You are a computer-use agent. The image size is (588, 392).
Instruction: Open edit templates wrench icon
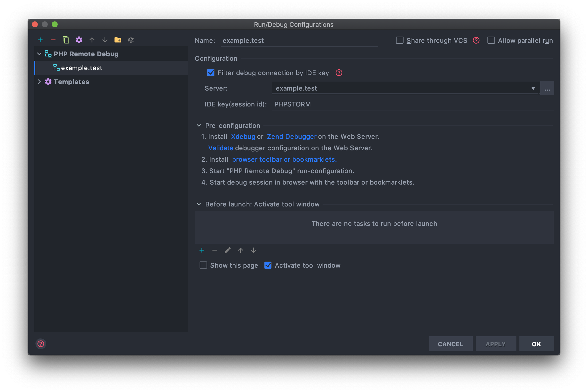79,40
